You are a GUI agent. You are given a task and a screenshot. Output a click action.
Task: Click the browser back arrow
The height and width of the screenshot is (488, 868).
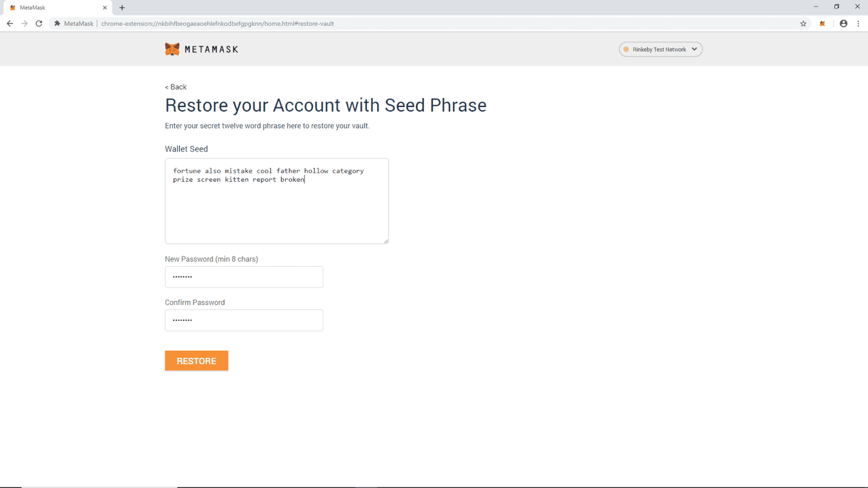pos(10,24)
